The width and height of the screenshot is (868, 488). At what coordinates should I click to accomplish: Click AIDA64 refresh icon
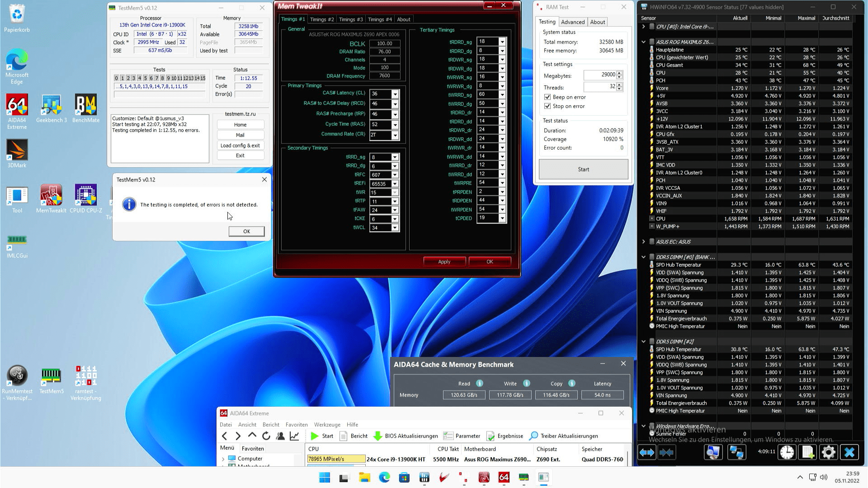click(x=266, y=436)
